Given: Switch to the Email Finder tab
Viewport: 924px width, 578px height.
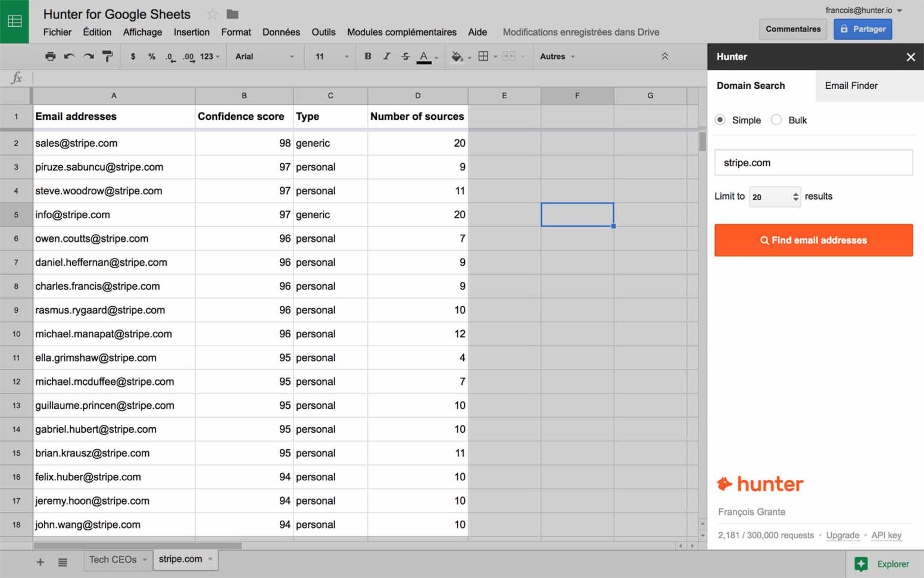Looking at the screenshot, I should tap(851, 85).
